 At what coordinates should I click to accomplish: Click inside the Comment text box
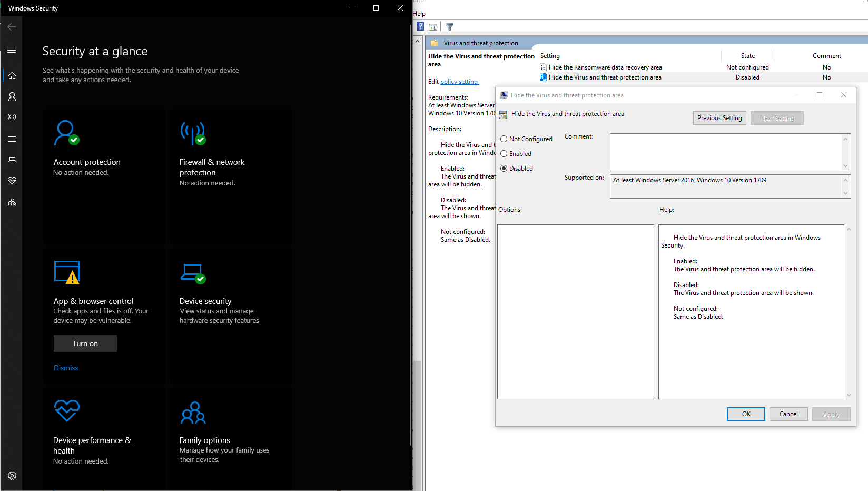[x=726, y=152]
